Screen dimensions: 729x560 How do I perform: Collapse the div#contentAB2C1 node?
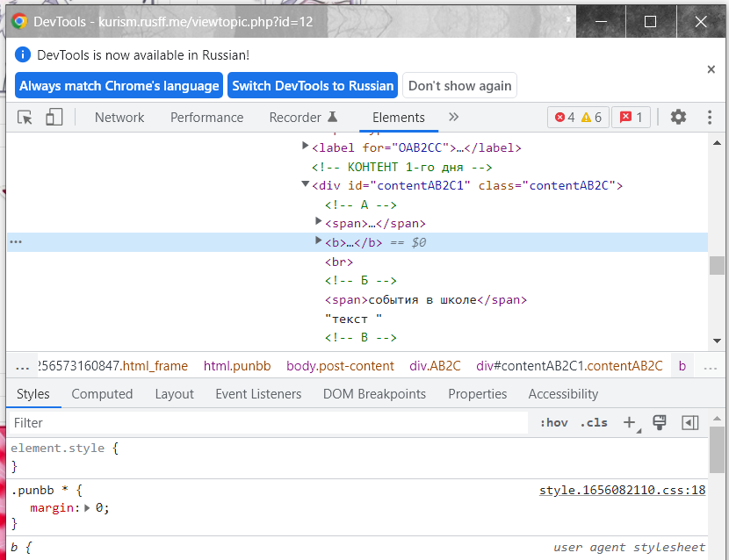pos(306,185)
